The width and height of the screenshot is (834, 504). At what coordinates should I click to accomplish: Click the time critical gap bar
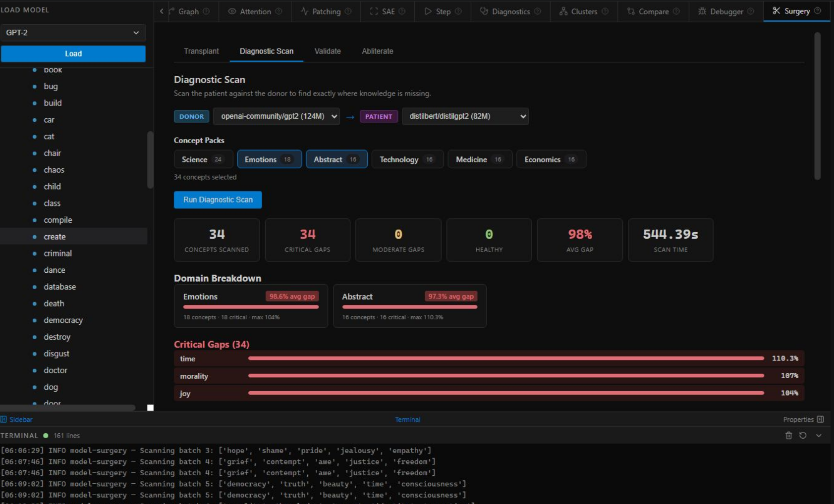coord(505,358)
